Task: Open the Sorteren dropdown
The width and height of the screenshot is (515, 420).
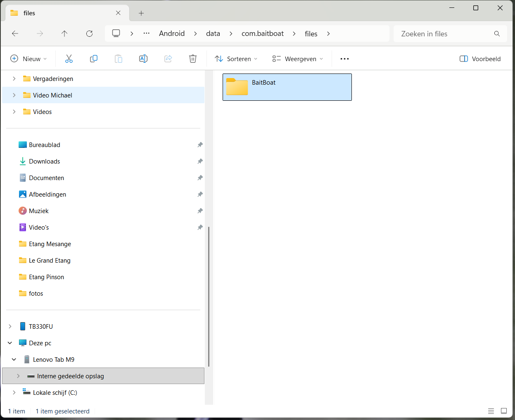Action: pos(236,59)
